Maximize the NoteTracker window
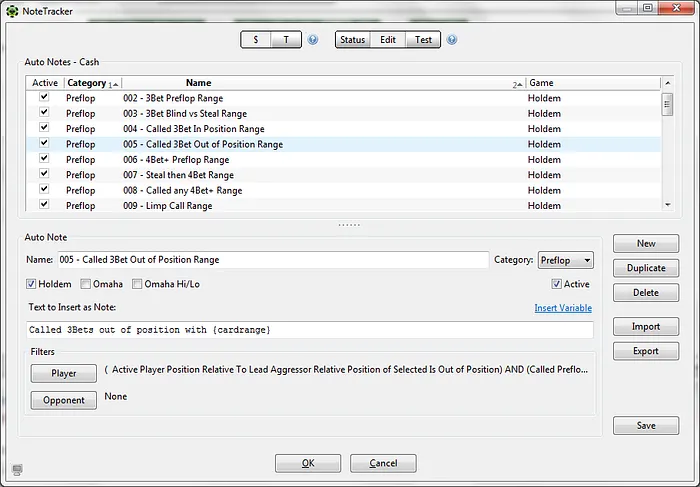700x487 pixels. [x=648, y=8]
